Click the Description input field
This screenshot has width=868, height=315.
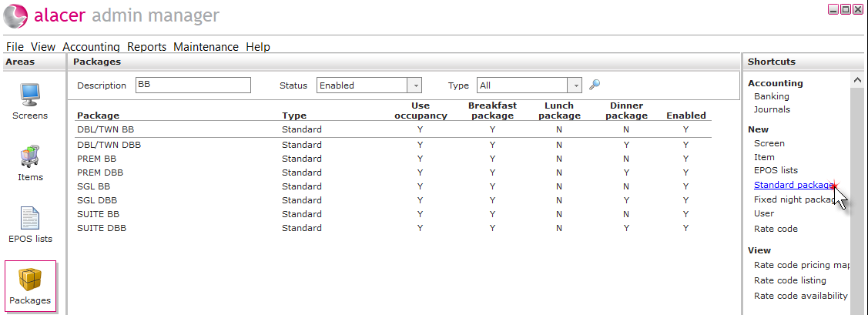click(193, 85)
